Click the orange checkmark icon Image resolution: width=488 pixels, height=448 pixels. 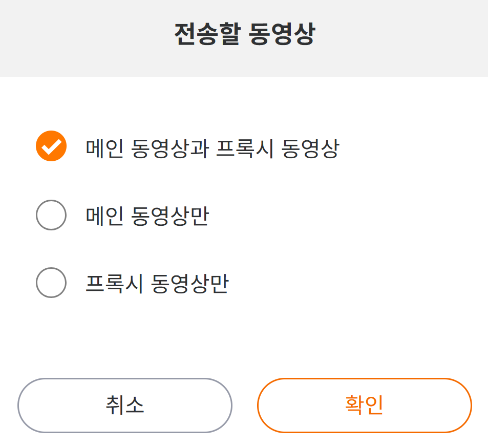coord(51,146)
